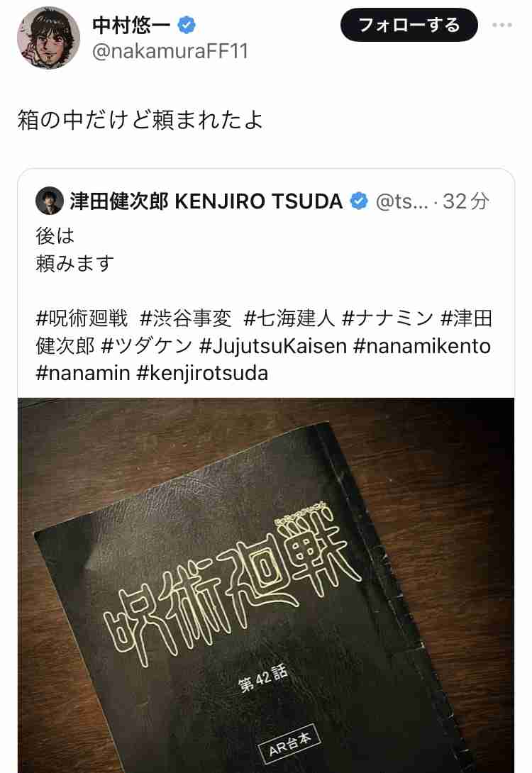532x773 pixels.
Task: Open the quoted author name 津田健次郎 KENJIRO TSUDA
Action: coord(206,201)
